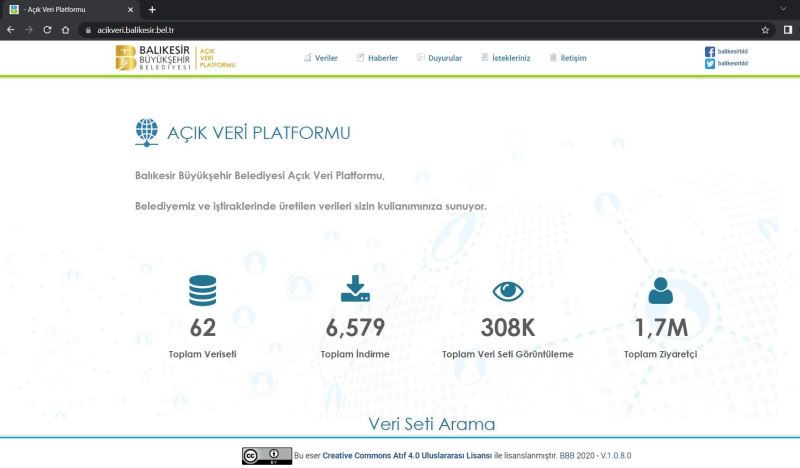Open the İsteklerініz requests page
800x468 pixels.
507,58
